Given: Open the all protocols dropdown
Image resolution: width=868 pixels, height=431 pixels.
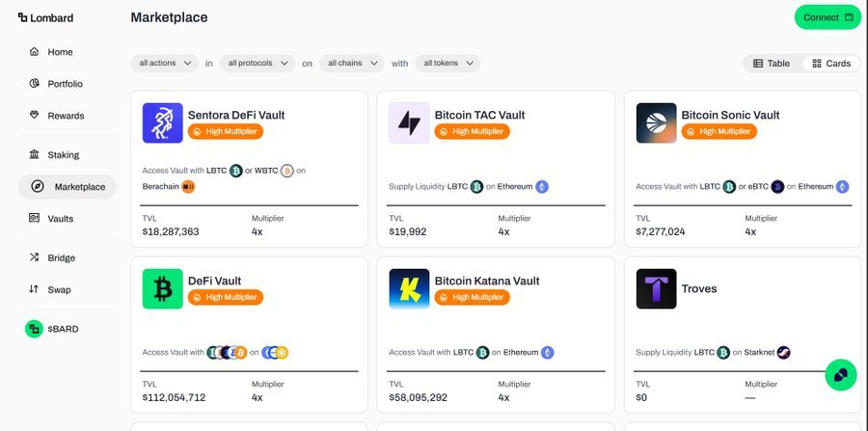Looking at the screenshot, I should pos(258,63).
